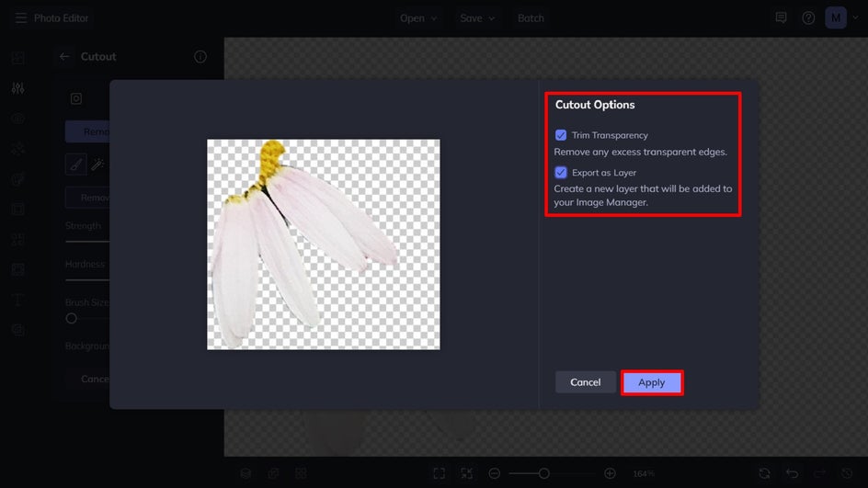Click the duplicate squares icon in bottom bar
The height and width of the screenshot is (488, 868).
pyautogui.click(x=273, y=473)
